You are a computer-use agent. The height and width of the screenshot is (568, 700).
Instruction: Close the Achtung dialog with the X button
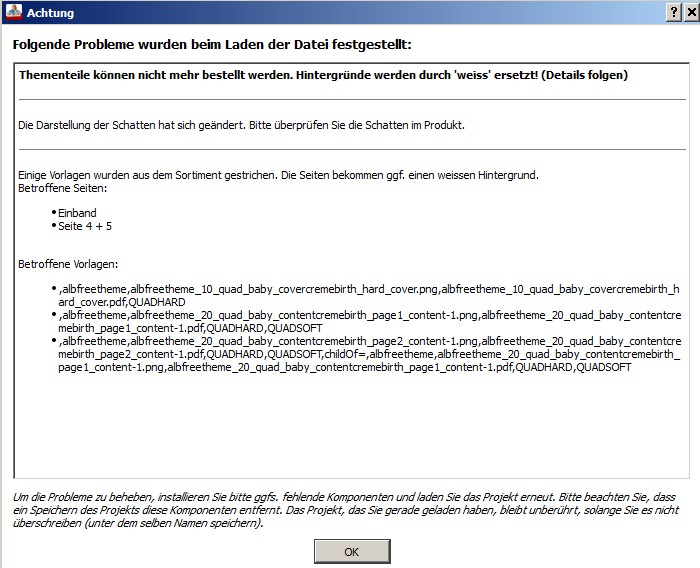[x=692, y=12]
